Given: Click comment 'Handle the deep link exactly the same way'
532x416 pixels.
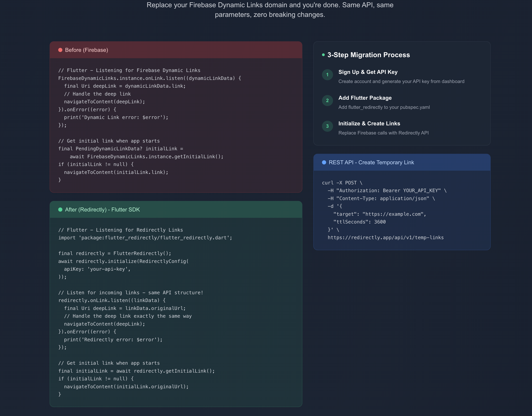Looking at the screenshot, I should (x=128, y=316).
